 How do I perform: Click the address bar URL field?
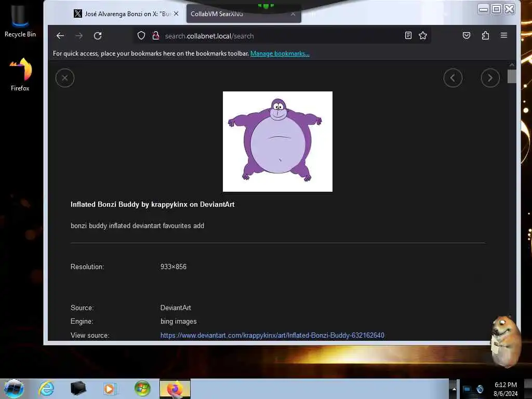282,36
